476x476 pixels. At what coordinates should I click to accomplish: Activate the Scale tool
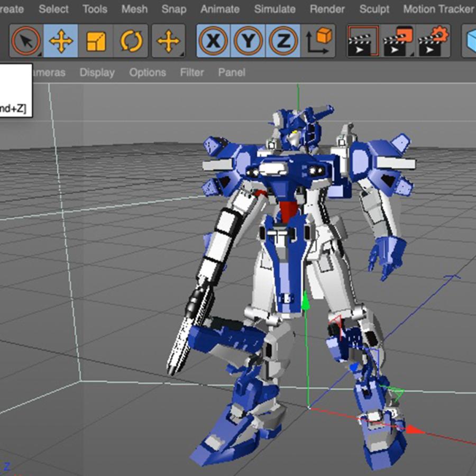click(96, 41)
